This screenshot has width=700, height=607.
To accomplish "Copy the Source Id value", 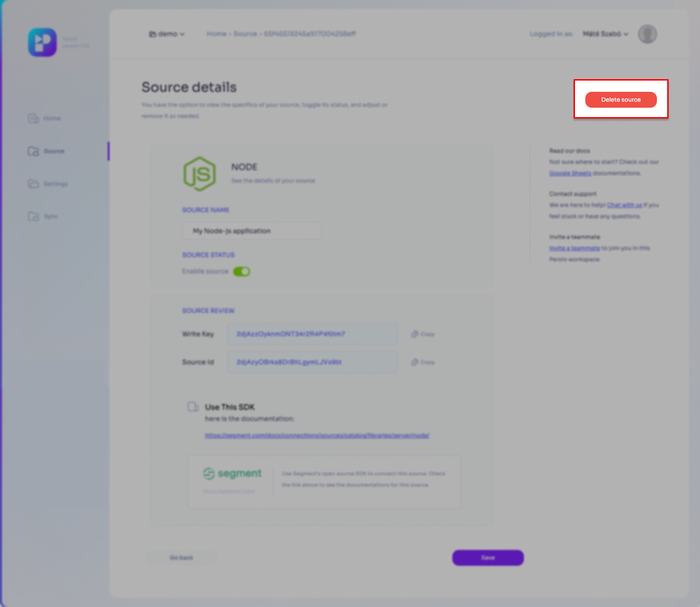I will (423, 363).
